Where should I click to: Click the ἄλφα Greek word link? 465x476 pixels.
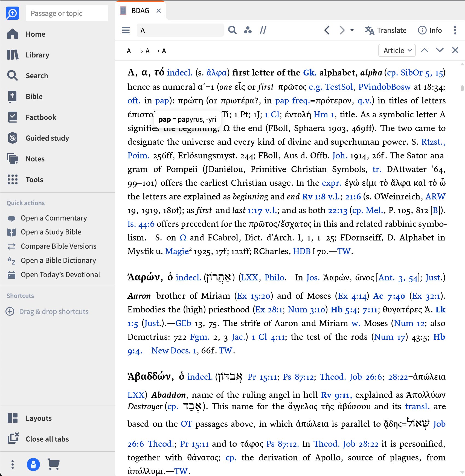pos(217,73)
